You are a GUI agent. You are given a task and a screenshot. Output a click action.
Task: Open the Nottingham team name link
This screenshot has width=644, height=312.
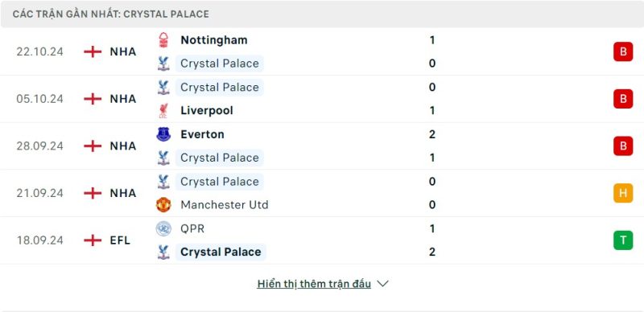(214, 40)
